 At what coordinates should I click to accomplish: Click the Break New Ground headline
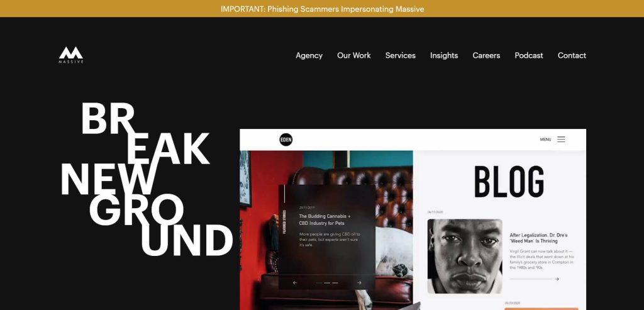pyautogui.click(x=147, y=179)
